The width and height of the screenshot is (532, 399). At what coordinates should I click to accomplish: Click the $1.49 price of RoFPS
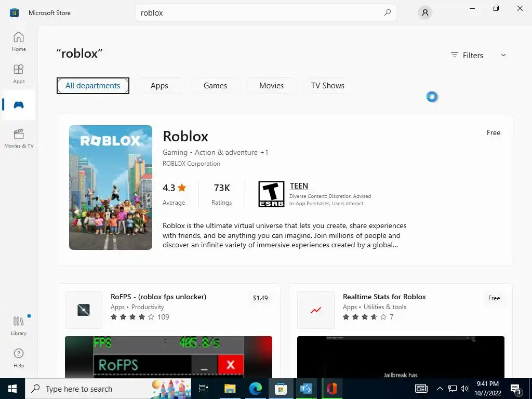[x=260, y=298]
